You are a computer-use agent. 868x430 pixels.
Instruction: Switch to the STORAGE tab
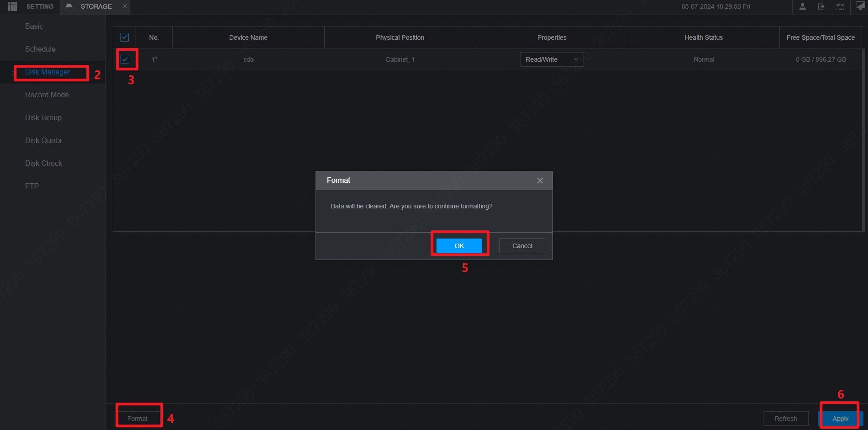tap(96, 6)
